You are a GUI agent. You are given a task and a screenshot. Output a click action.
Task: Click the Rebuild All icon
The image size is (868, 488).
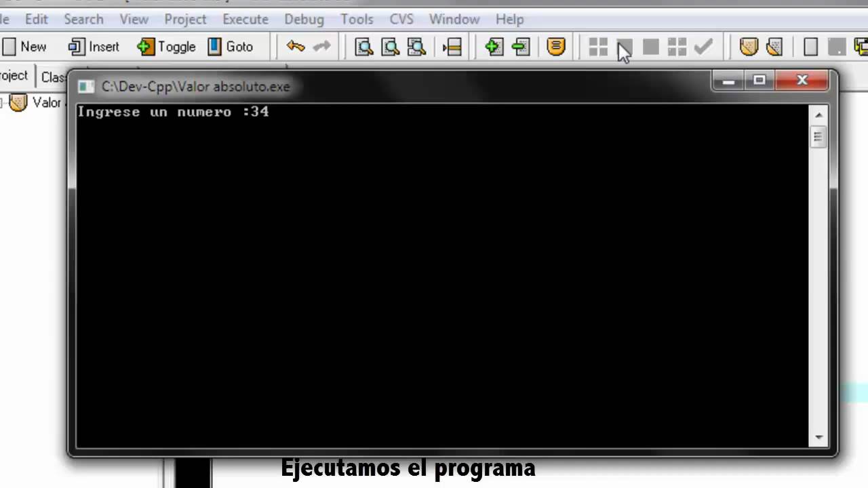click(x=677, y=46)
